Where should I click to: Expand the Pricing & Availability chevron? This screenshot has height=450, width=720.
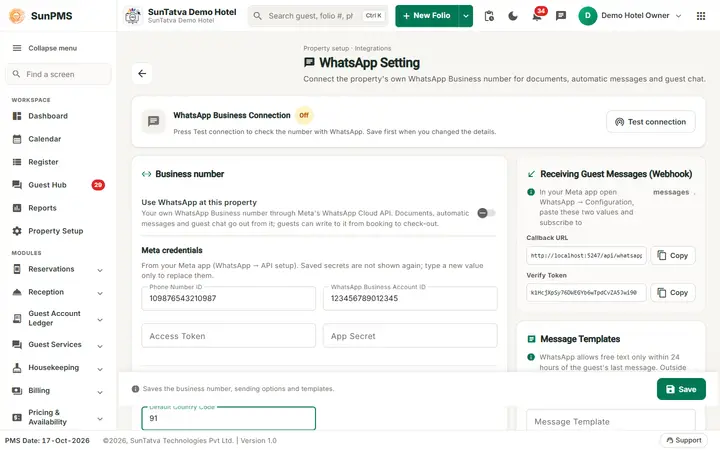(x=100, y=418)
